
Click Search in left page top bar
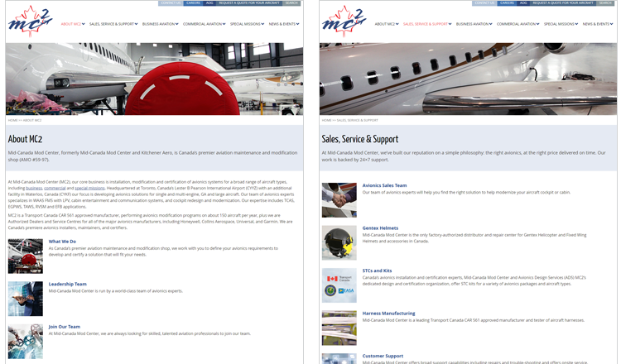291,2
